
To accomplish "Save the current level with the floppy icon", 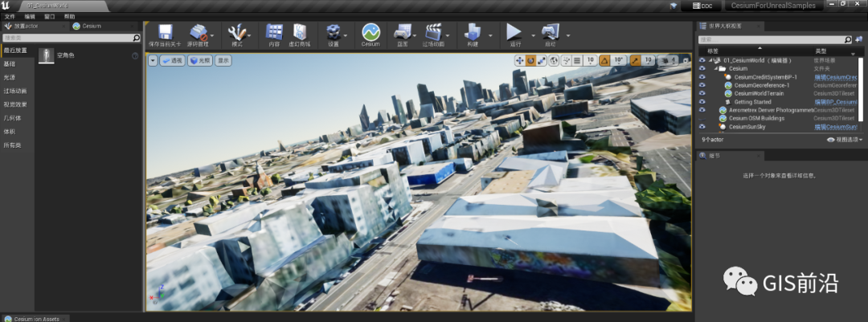I will coord(165,35).
